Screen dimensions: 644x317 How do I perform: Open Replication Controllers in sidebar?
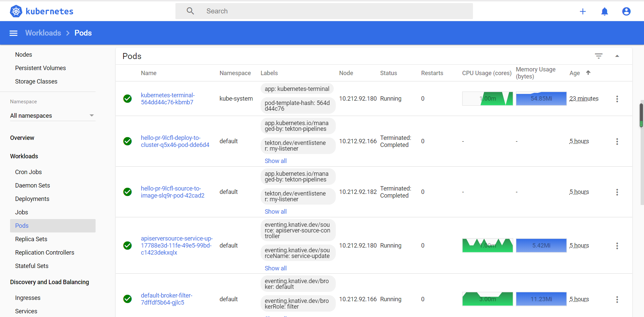point(45,253)
